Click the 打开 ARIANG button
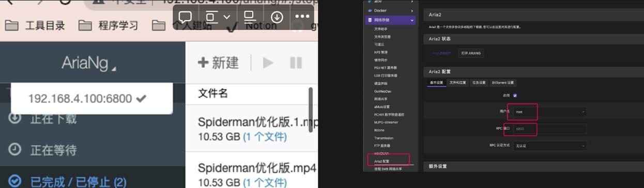Image resolution: width=644 pixels, height=188 pixels. 471,53
